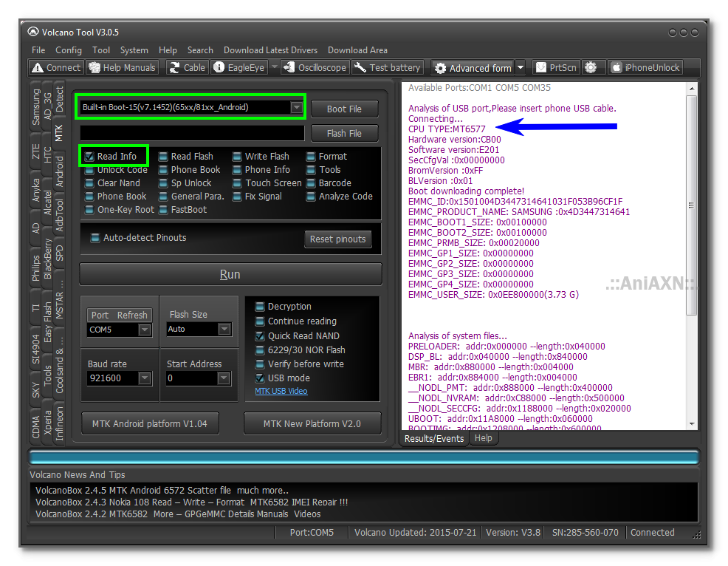This screenshot has height=566, width=728.
Task: Open iPhoneUnlock tool
Action: point(646,68)
